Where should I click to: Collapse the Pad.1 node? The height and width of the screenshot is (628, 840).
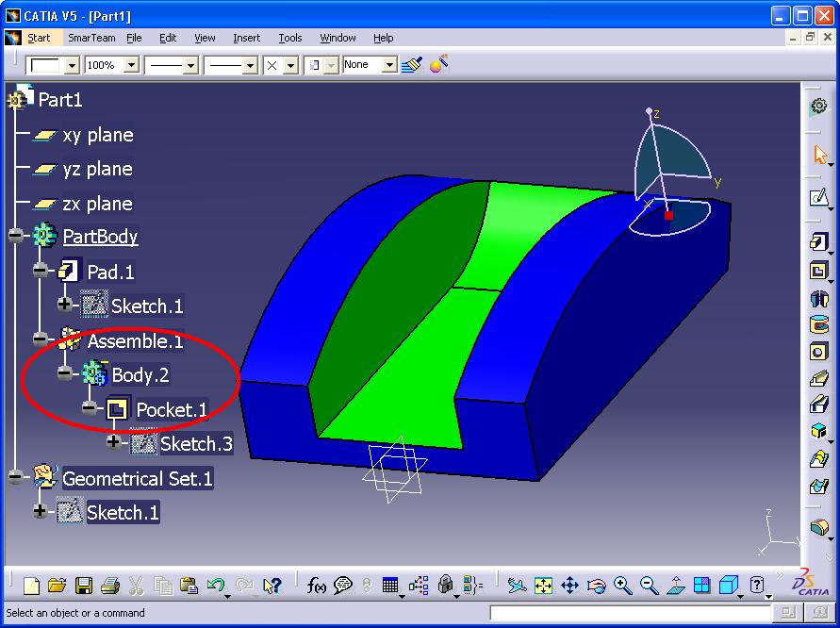pyautogui.click(x=41, y=272)
